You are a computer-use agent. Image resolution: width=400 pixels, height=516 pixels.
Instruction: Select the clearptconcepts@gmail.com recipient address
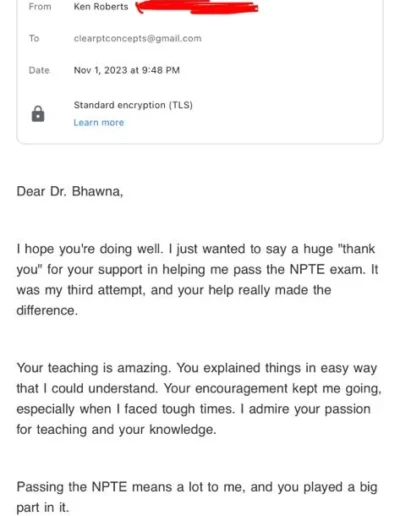(x=138, y=38)
